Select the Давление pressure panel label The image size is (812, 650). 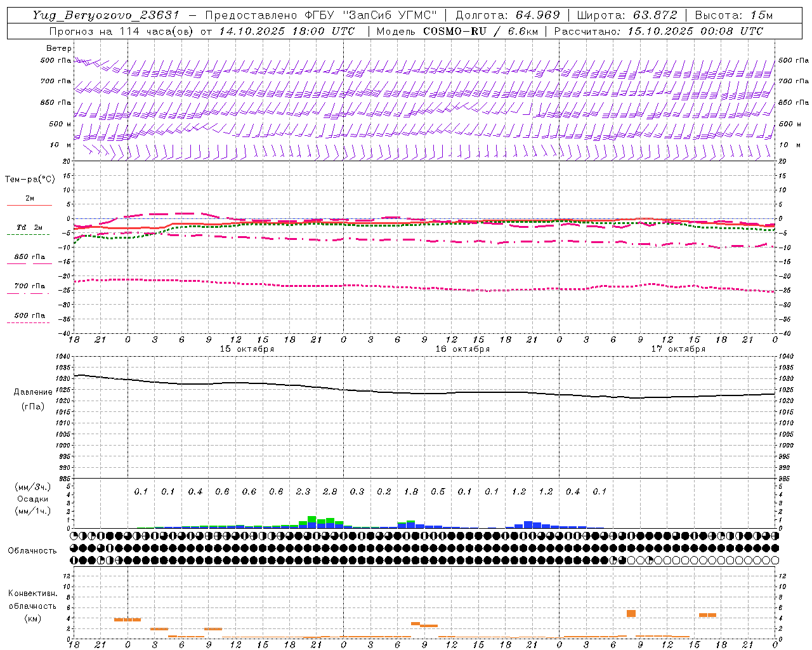(x=32, y=392)
